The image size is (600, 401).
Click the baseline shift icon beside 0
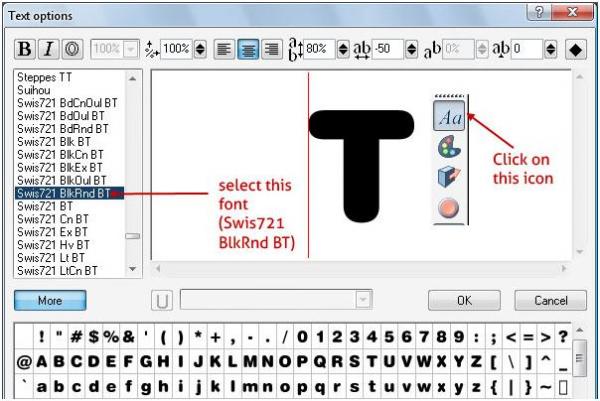pos(501,50)
